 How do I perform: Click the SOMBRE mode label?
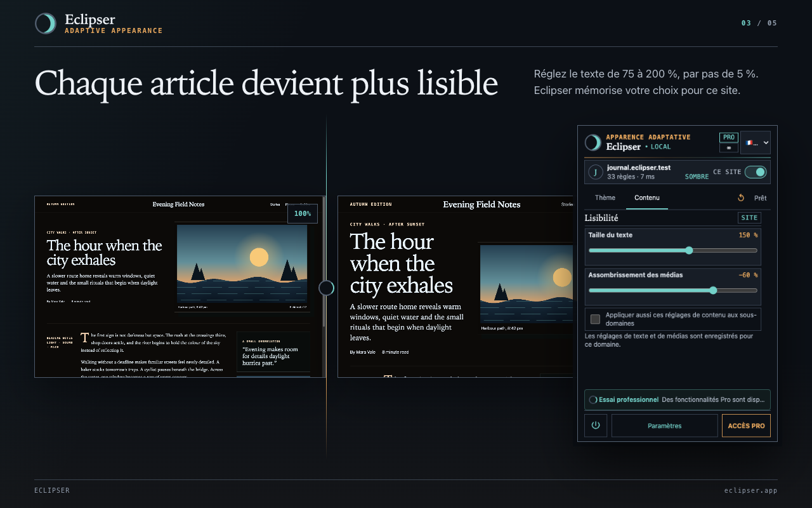click(x=697, y=177)
